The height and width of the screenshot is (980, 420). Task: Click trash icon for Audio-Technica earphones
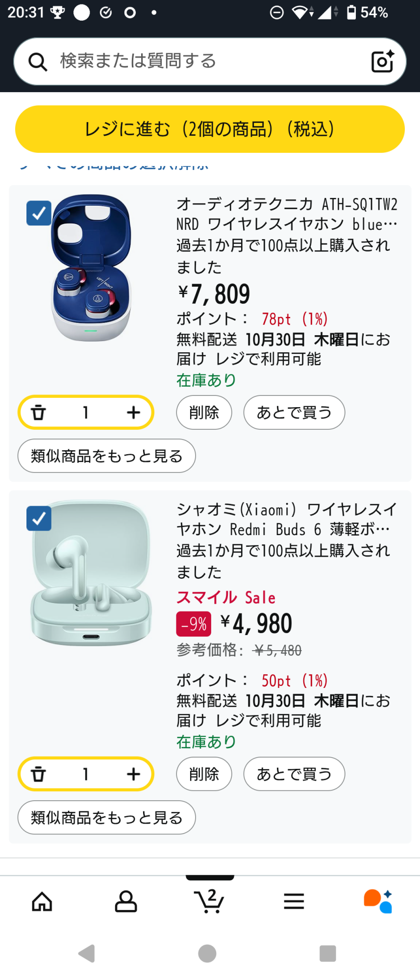click(39, 413)
